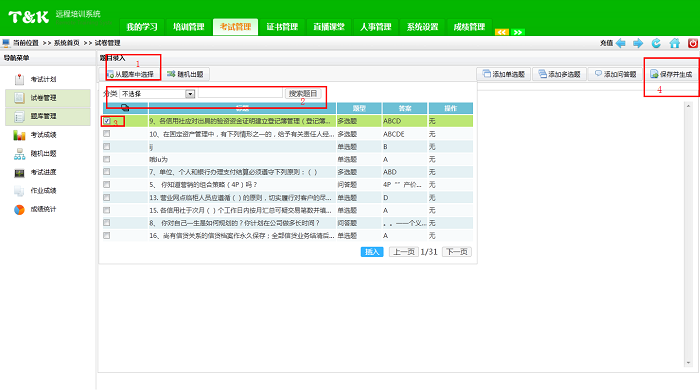Open the 人事管理 tab
This screenshot has height=391, width=700.
click(376, 27)
